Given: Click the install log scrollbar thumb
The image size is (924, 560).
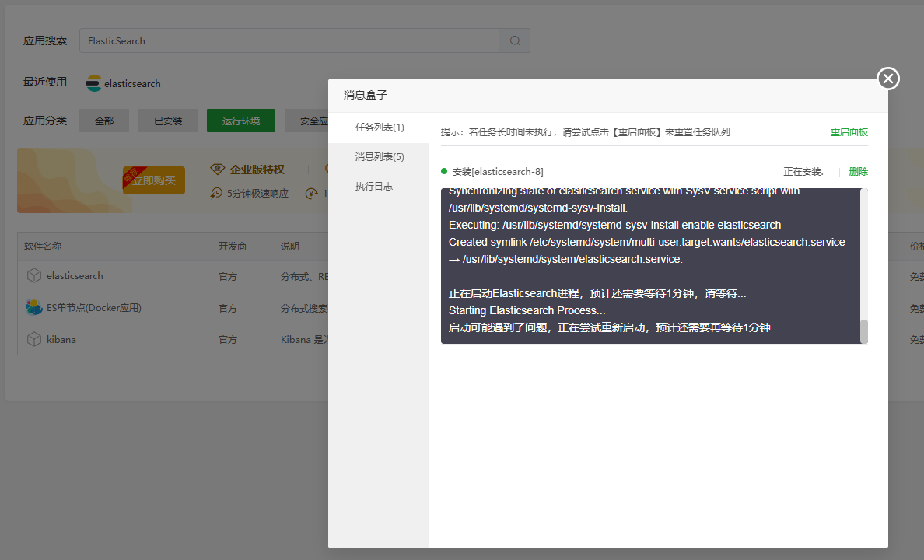Looking at the screenshot, I should (864, 331).
